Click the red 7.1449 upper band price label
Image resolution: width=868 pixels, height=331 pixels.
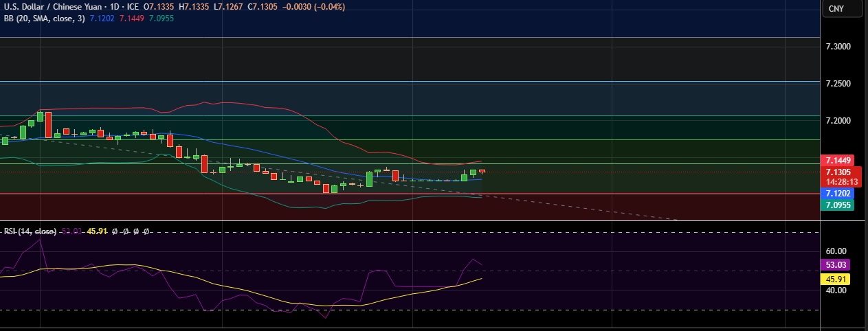[838, 160]
